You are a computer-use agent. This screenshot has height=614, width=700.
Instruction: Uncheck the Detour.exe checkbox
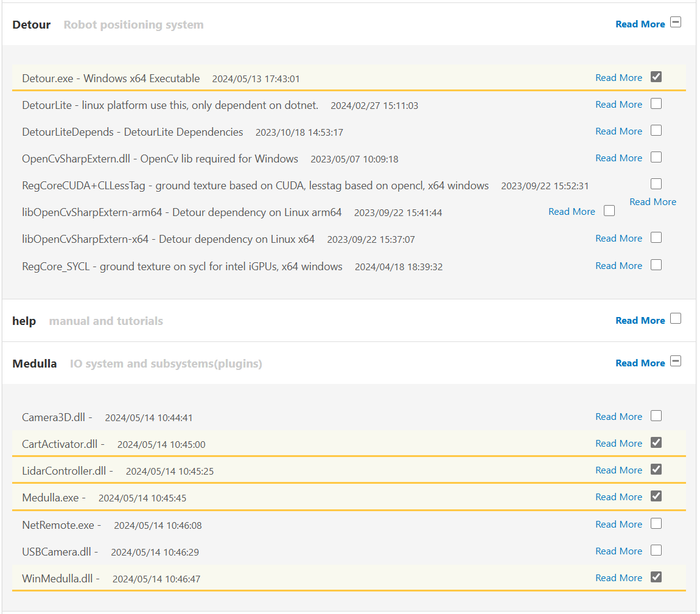click(x=656, y=77)
